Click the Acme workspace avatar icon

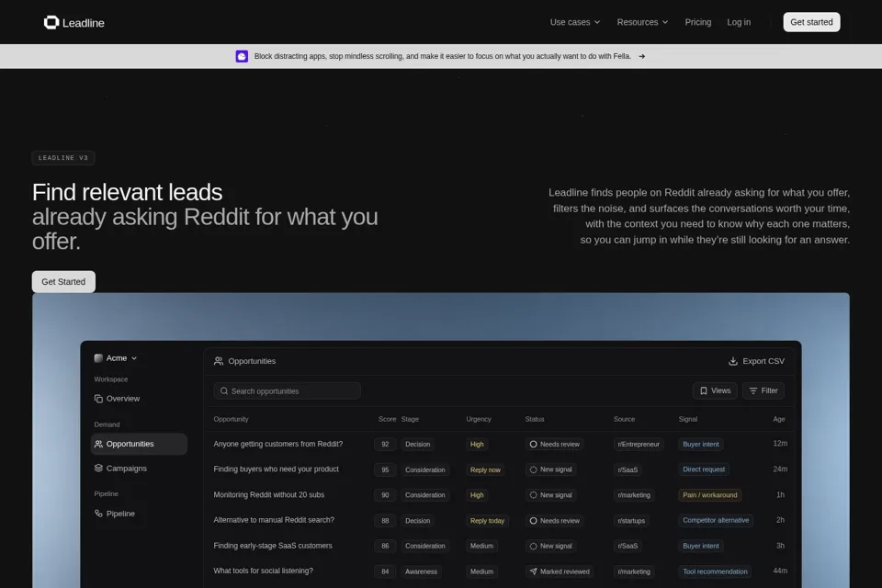click(98, 358)
